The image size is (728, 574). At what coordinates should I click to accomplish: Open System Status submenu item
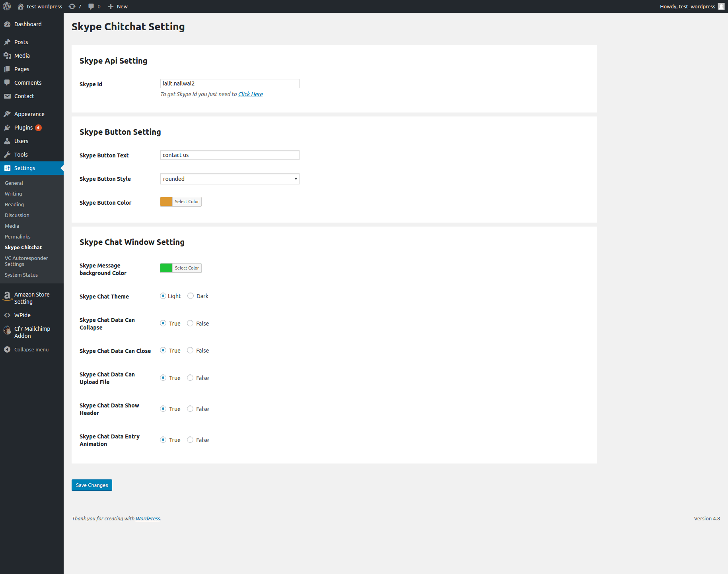(x=21, y=275)
